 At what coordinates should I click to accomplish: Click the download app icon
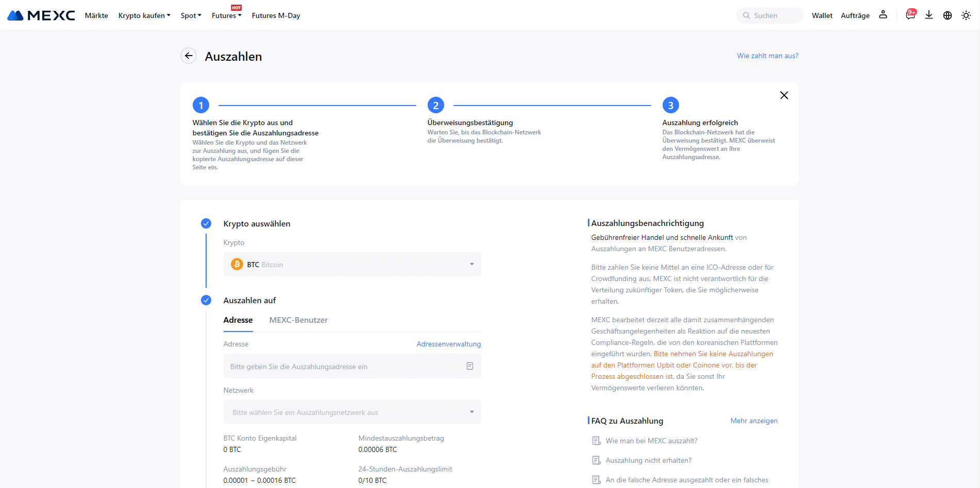pyautogui.click(x=929, y=15)
